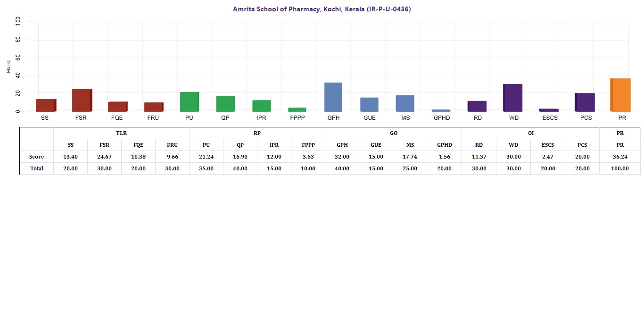This screenshot has width=644, height=310.
Task: Click the SS bar in the chart
Action: 46,105
